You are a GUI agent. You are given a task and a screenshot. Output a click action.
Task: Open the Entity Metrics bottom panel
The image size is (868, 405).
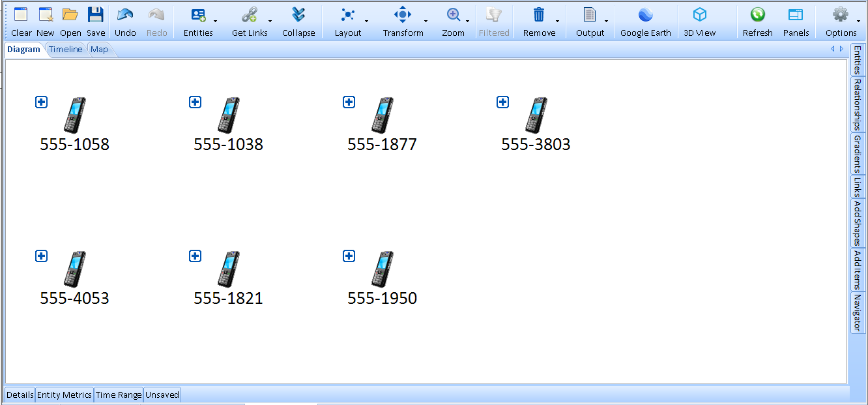[x=65, y=395]
